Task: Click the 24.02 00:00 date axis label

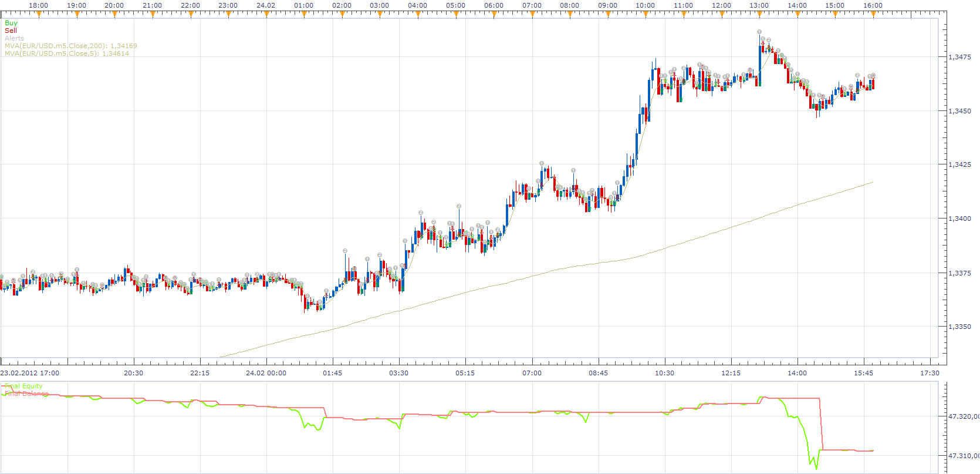Action: point(266,373)
